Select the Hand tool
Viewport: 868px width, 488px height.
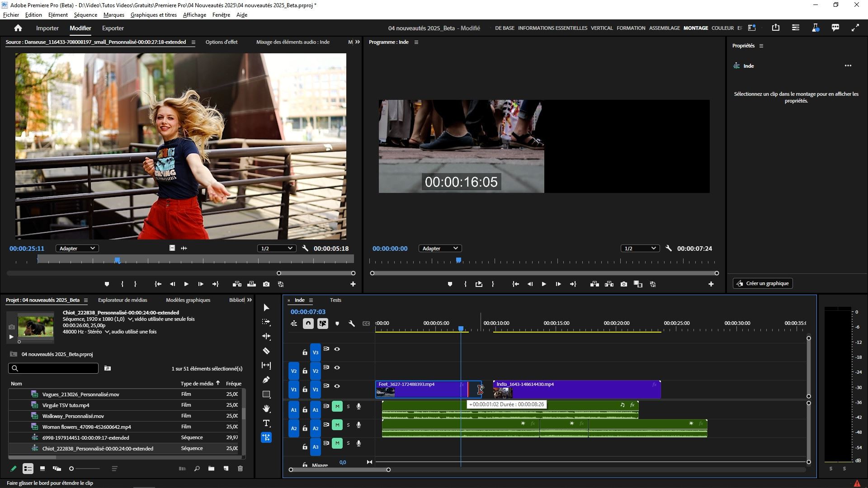[266, 409]
